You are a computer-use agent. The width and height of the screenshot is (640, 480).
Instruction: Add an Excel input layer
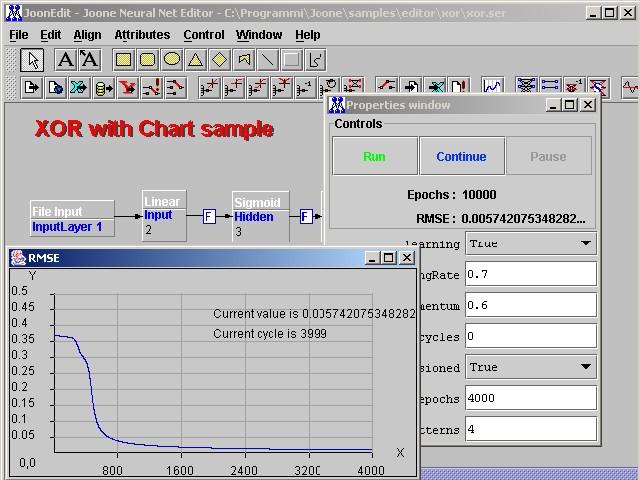coord(79,87)
